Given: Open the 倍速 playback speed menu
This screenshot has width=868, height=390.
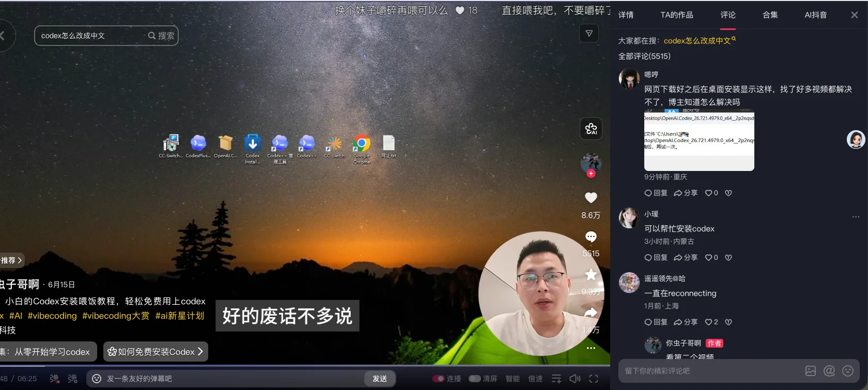Looking at the screenshot, I should 535,379.
